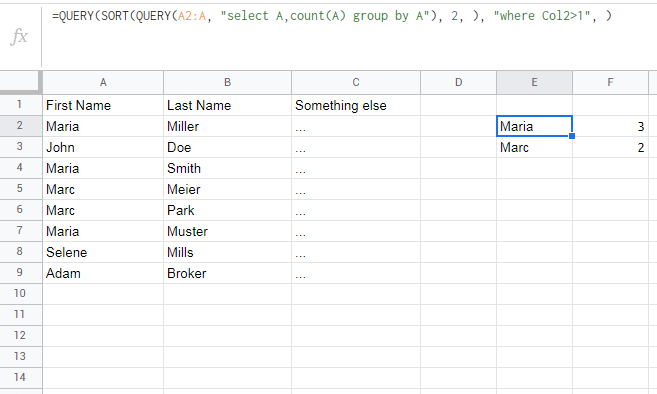This screenshot has width=657, height=394.
Task: Click the fx function icon
Action: 19,36
